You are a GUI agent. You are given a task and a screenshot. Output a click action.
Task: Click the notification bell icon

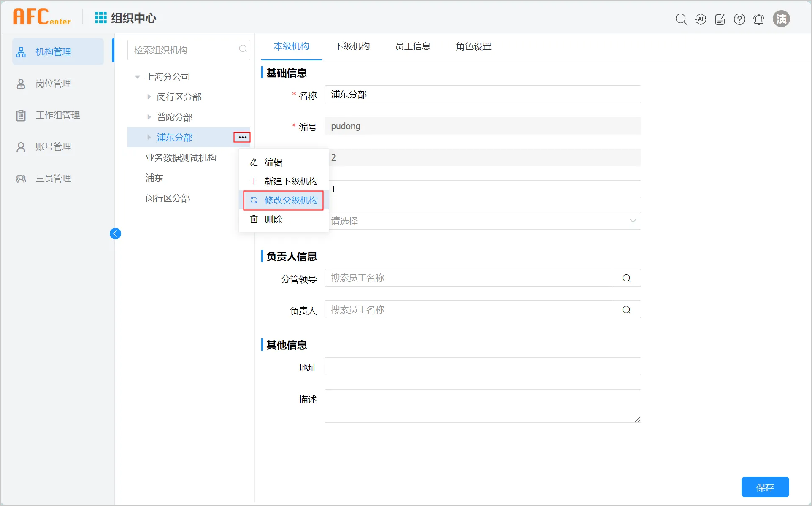tap(758, 19)
